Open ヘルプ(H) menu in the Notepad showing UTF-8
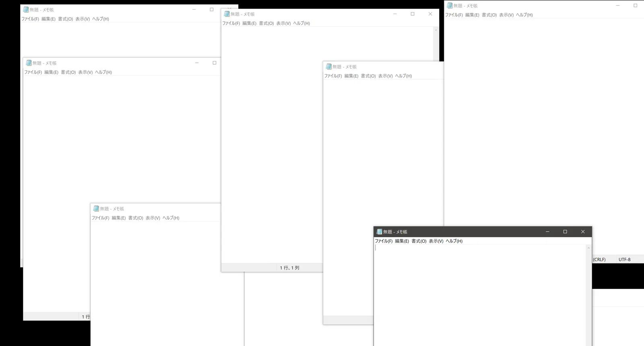Viewport: 644px width, 346px height. click(524, 15)
